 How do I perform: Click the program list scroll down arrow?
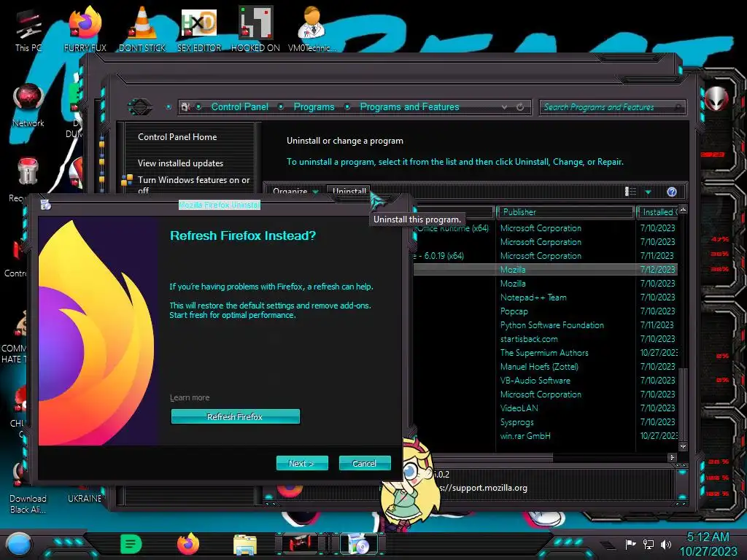[683, 446]
